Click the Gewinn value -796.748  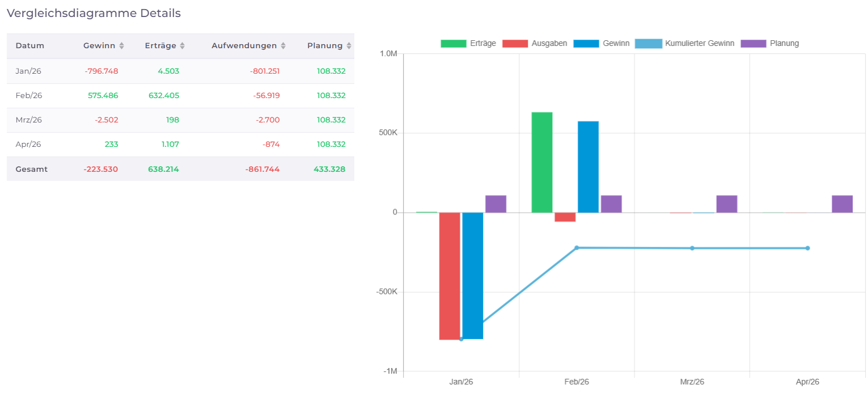click(101, 71)
